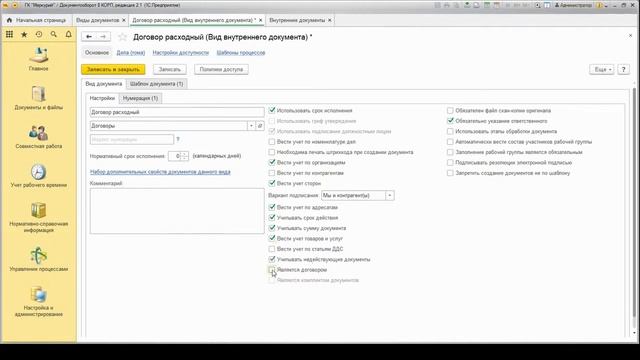Toggle Вести учет сторон checkbox
Screen dimensions: 640x360
[x=272, y=183]
